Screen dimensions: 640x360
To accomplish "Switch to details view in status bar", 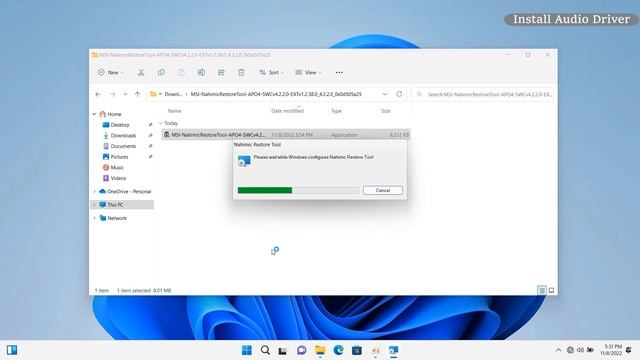I will pos(542,291).
